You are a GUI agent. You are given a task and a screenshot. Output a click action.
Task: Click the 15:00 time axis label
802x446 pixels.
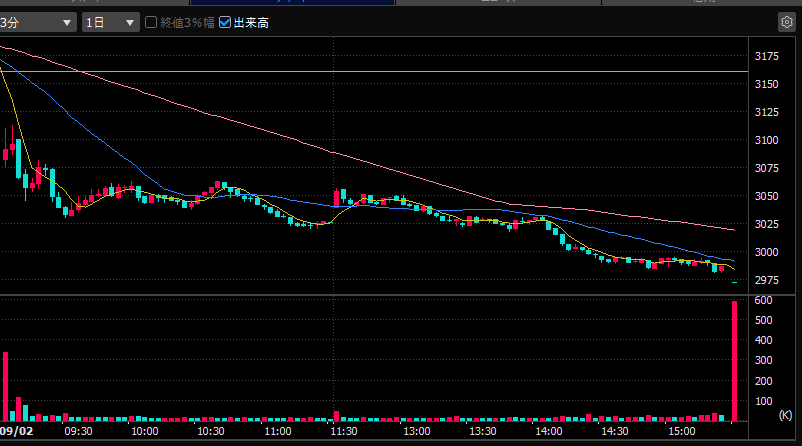click(682, 431)
